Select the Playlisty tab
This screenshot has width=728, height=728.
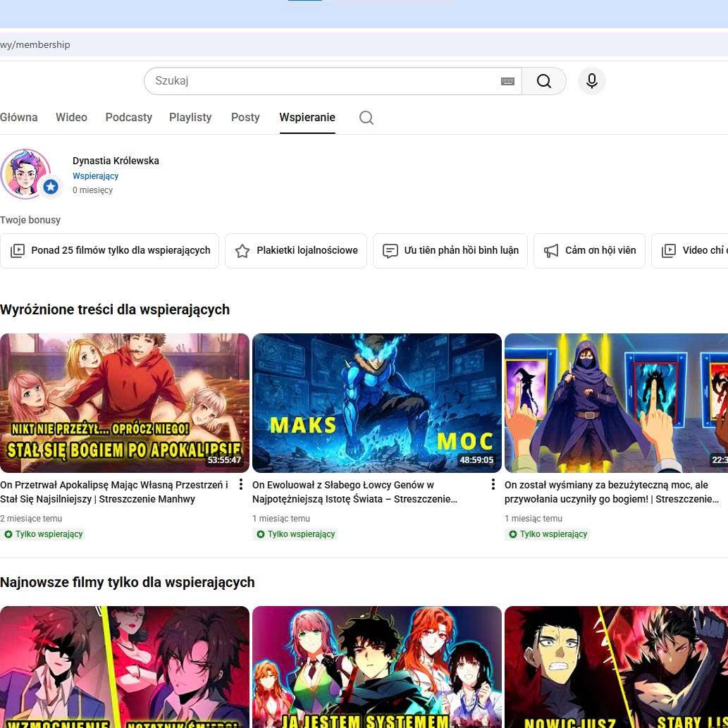point(190,118)
